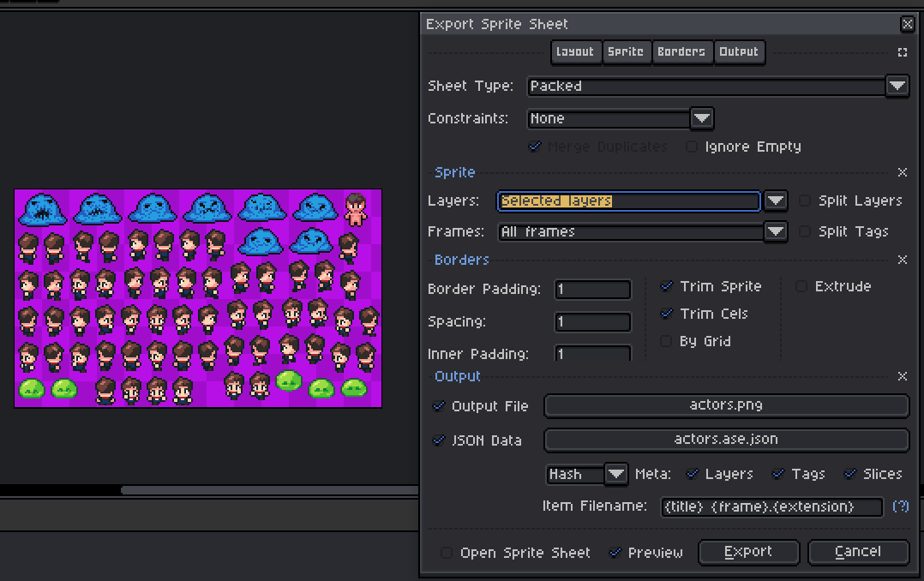Screen dimensions: 924x581
Task: Turn off the Preview checkbox
Action: pos(615,553)
